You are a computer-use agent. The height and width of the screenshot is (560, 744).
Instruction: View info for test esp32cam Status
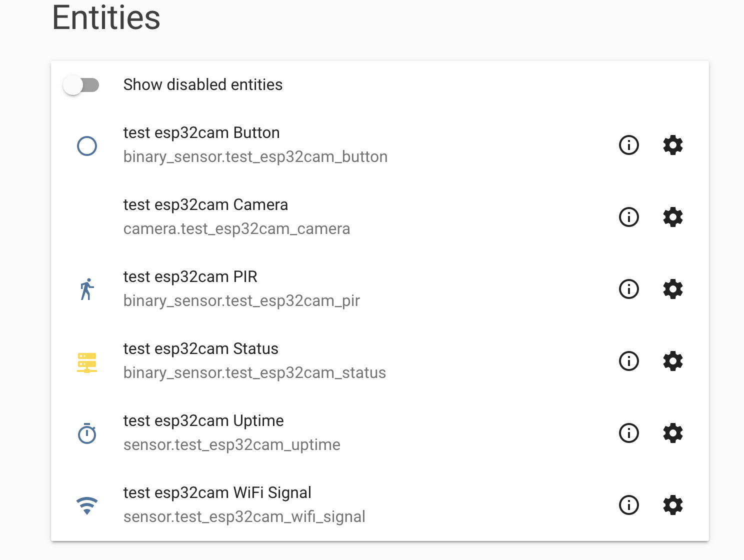point(629,361)
